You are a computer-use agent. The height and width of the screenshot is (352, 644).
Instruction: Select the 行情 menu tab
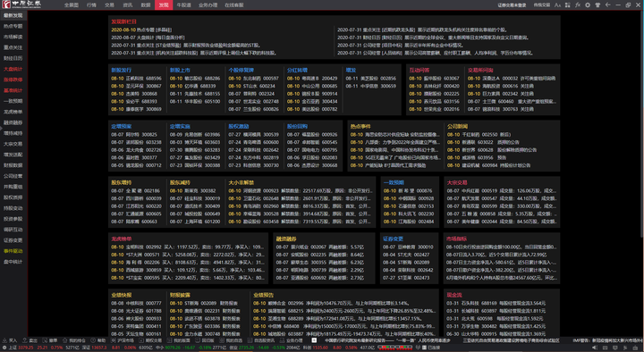click(91, 5)
